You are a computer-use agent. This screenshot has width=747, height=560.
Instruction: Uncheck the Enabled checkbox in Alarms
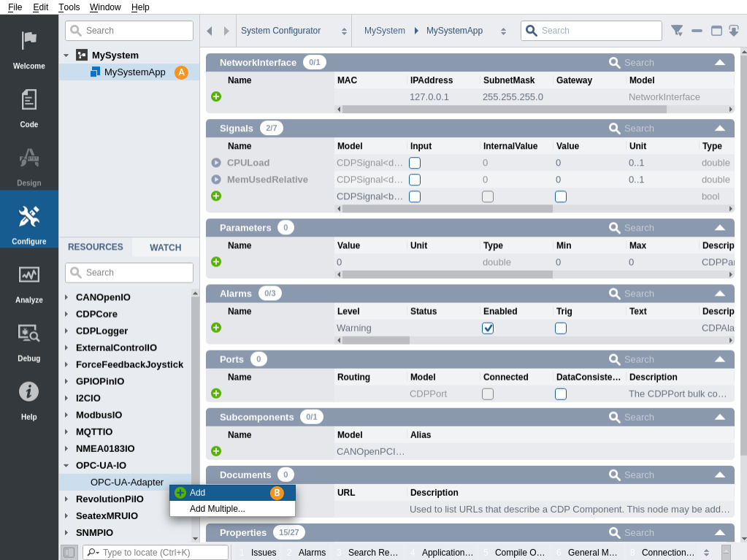click(x=488, y=328)
